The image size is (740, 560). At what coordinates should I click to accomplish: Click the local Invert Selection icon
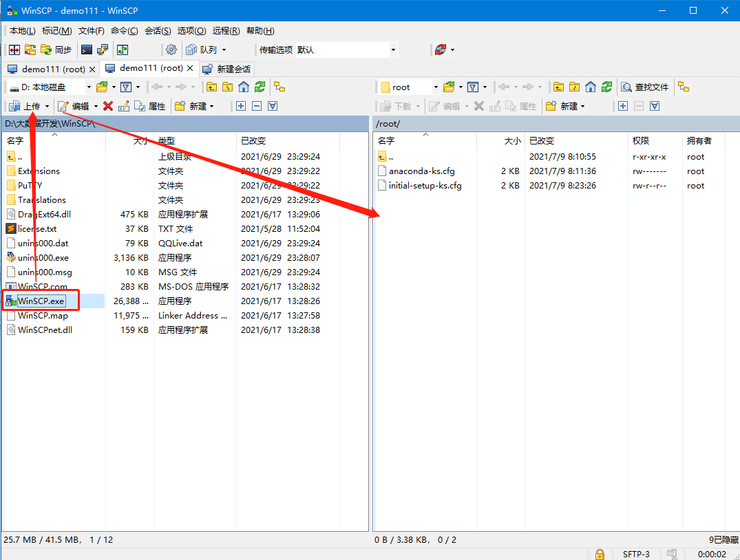tap(273, 106)
